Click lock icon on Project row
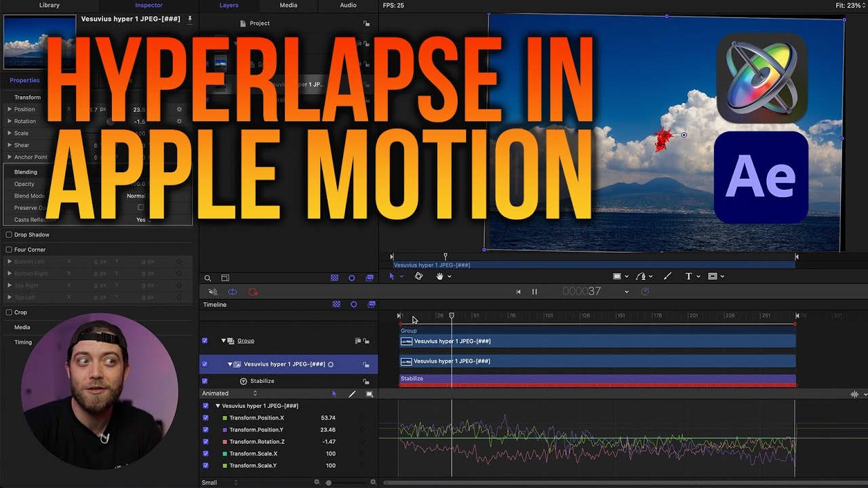Image resolution: width=868 pixels, height=488 pixels. point(366,23)
